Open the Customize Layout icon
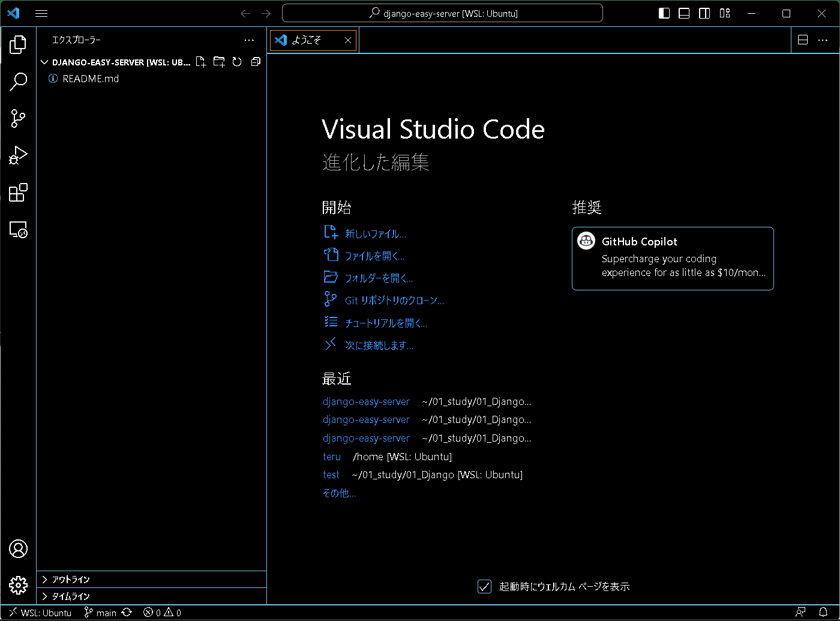This screenshot has height=621, width=840. tap(725, 13)
